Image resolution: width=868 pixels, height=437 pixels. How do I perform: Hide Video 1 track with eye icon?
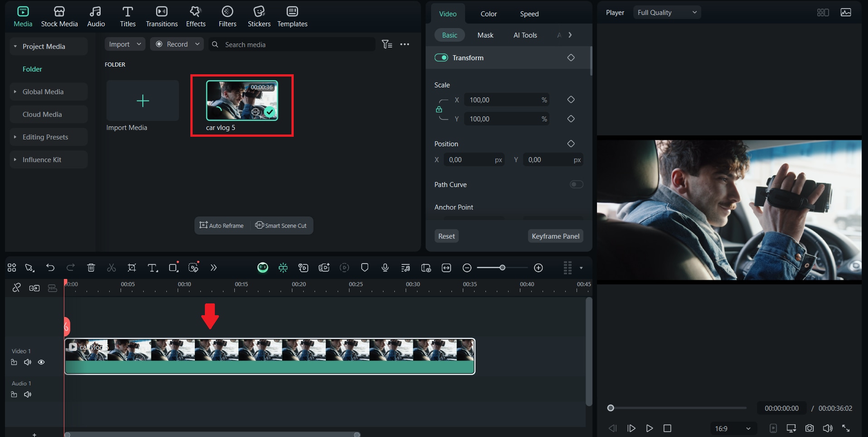41,362
